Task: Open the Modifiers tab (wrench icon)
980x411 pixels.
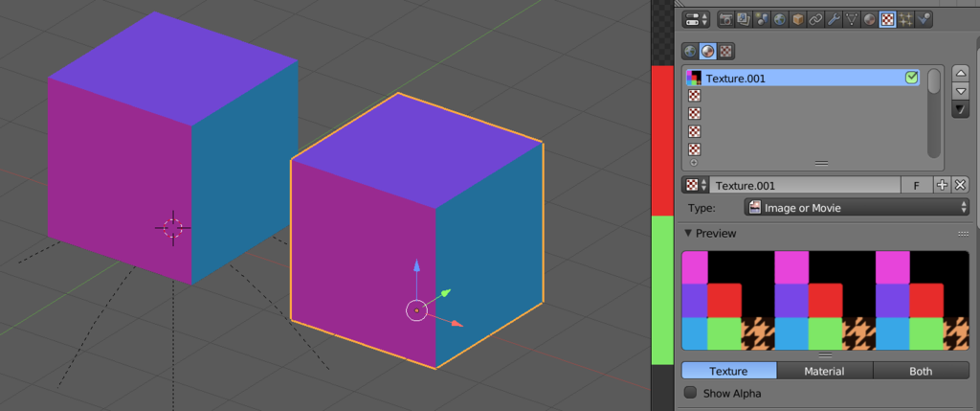Action: [834, 19]
